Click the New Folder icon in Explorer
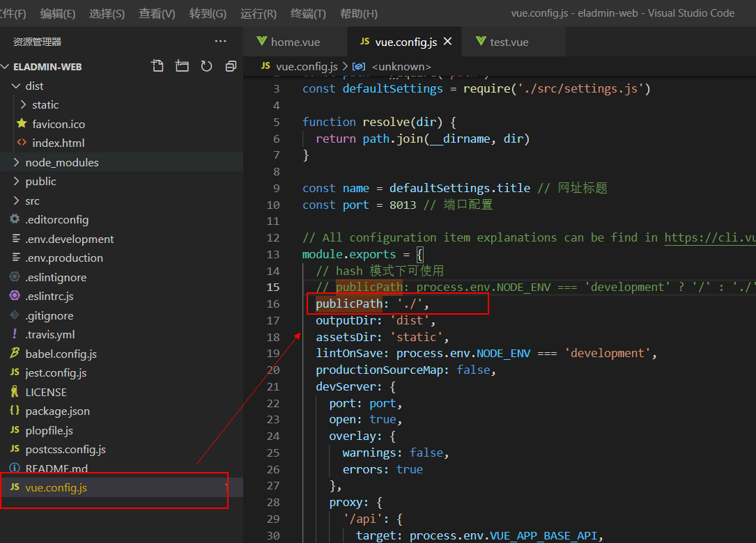Viewport: 756px width, 543px height. pyautogui.click(x=181, y=65)
